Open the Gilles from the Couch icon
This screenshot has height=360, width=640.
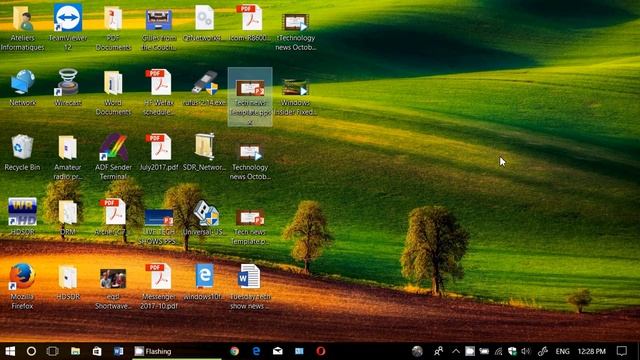pyautogui.click(x=159, y=28)
